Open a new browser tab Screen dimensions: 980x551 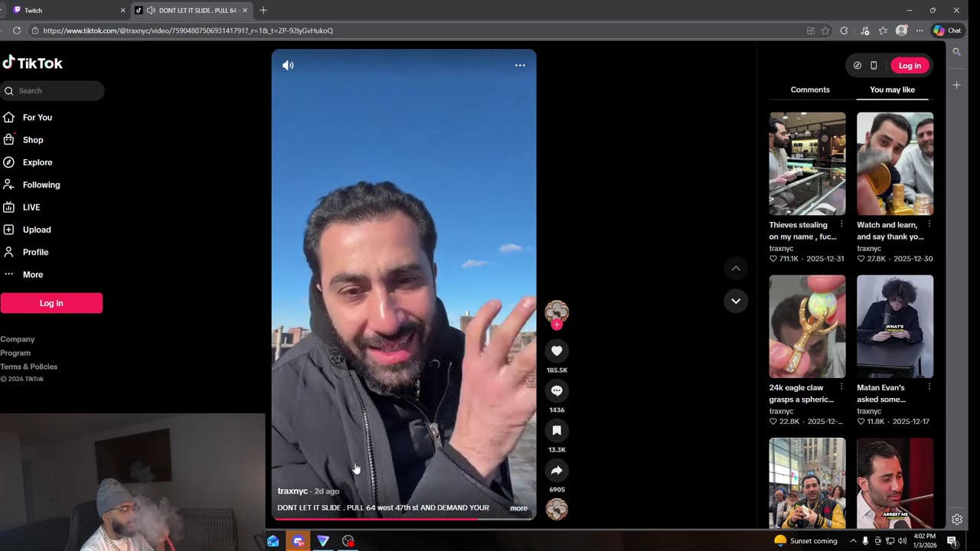point(263,11)
